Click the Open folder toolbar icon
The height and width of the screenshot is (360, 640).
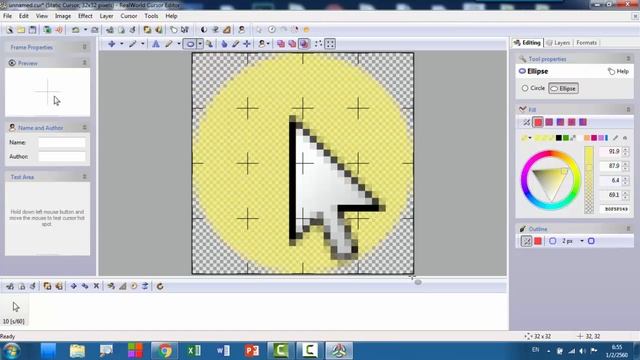click(x=21, y=30)
